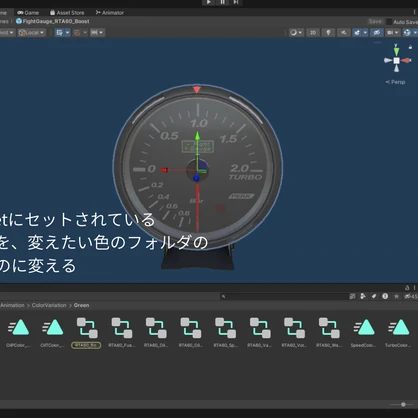Click green Y axis cone on orientation gizmo
418x418 pixels.
[x=396, y=51]
